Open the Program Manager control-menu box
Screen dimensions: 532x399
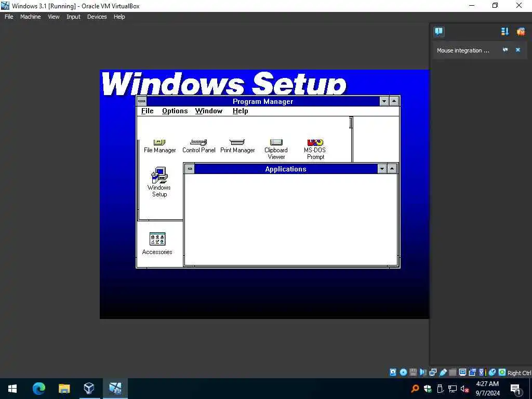142,101
